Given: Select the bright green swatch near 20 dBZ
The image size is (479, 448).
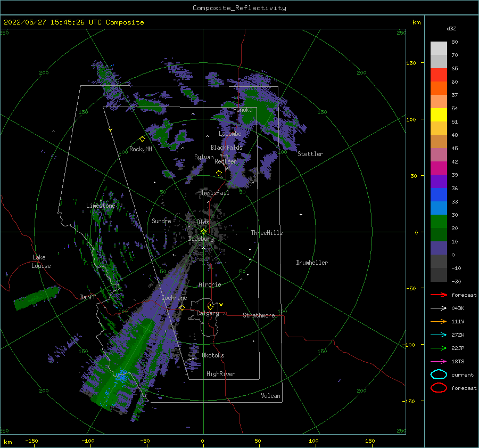Looking at the screenshot, I should coord(439,222).
